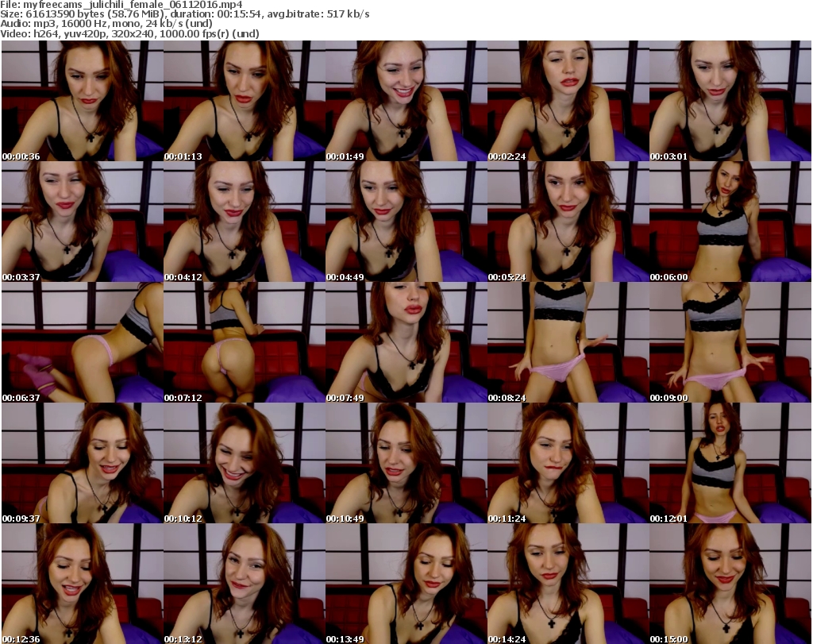Click the thumbnail stamped 00:08:24
The width and height of the screenshot is (813, 644).
(x=568, y=343)
